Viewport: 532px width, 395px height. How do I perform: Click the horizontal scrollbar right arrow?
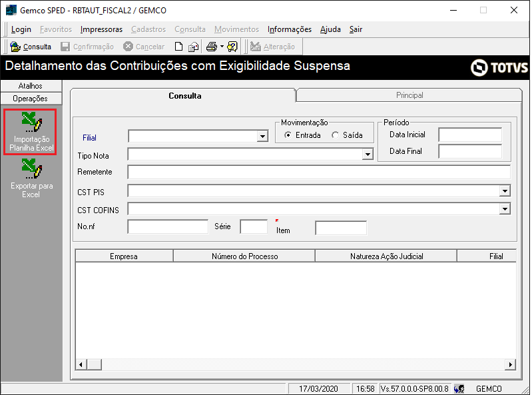[x=510, y=365]
